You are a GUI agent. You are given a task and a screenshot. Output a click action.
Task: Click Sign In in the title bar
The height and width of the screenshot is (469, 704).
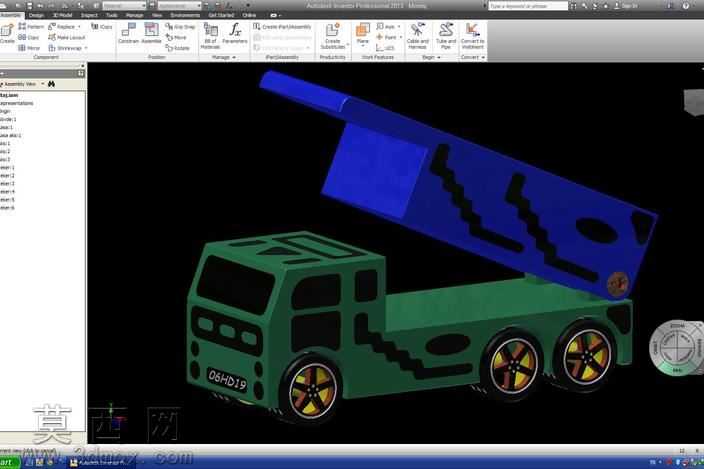tap(628, 6)
